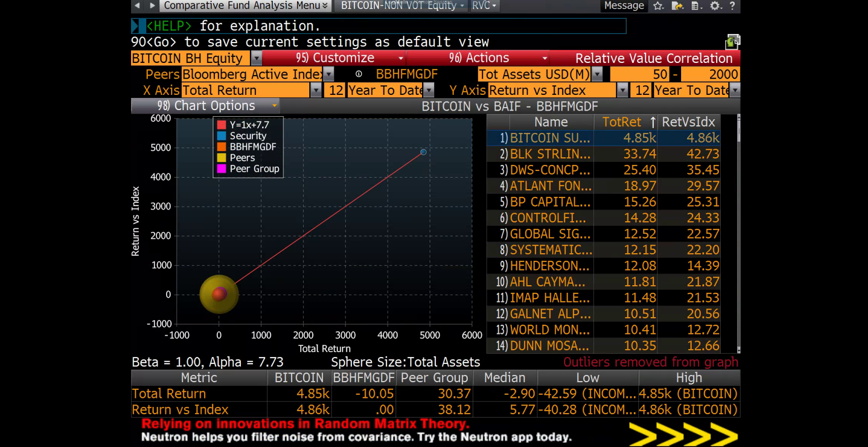The height and width of the screenshot is (447, 868).
Task: Click the Name column header
Action: point(551,122)
